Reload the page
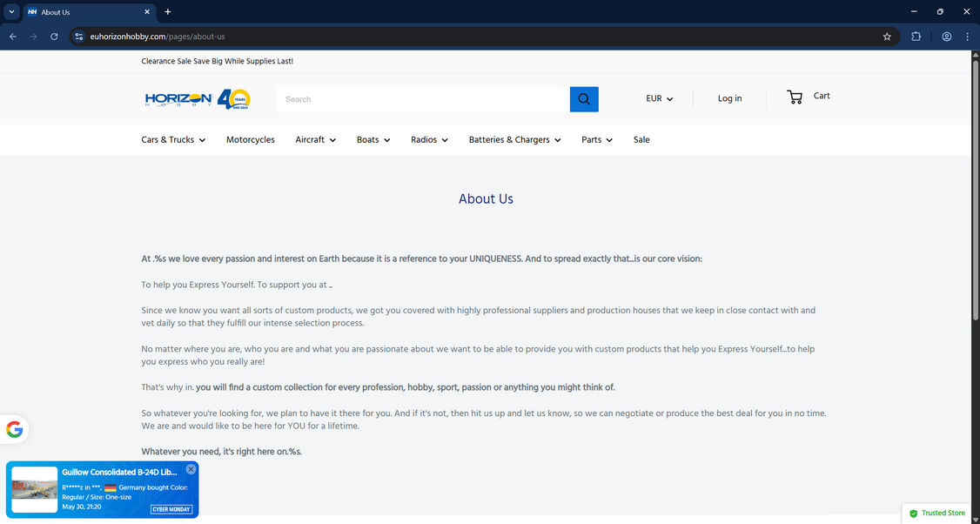The width and height of the screenshot is (980, 524). coord(54,37)
